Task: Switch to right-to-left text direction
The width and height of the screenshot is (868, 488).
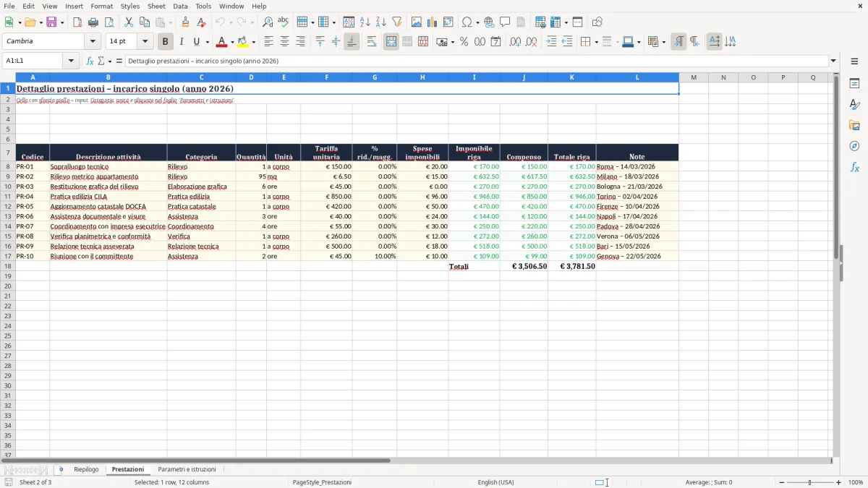Action: tap(694, 42)
